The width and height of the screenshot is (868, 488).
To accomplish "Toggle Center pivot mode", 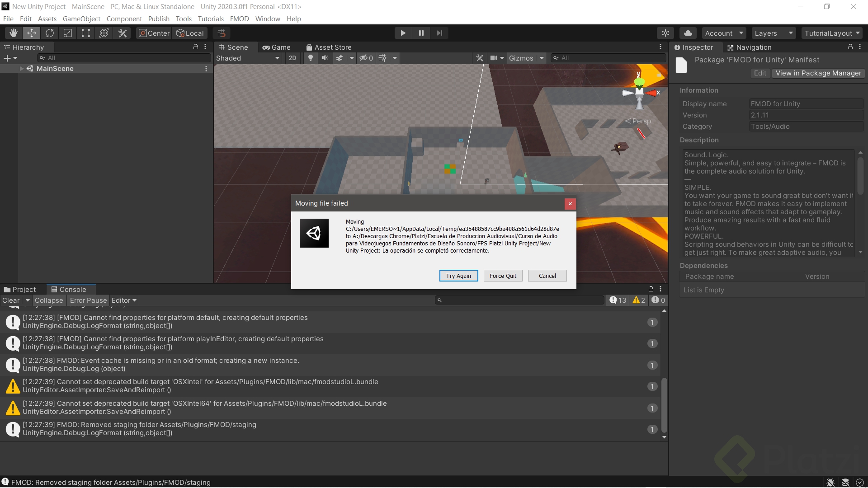I will click(154, 33).
